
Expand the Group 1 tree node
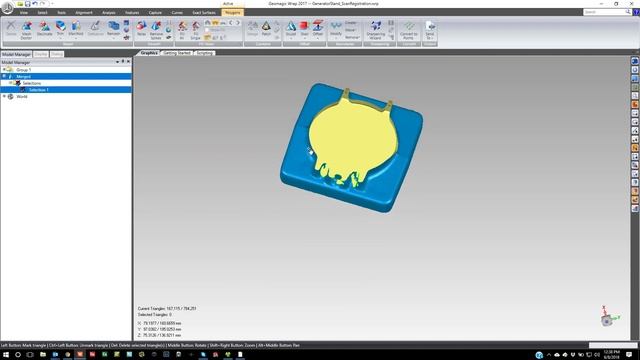pos(4,70)
